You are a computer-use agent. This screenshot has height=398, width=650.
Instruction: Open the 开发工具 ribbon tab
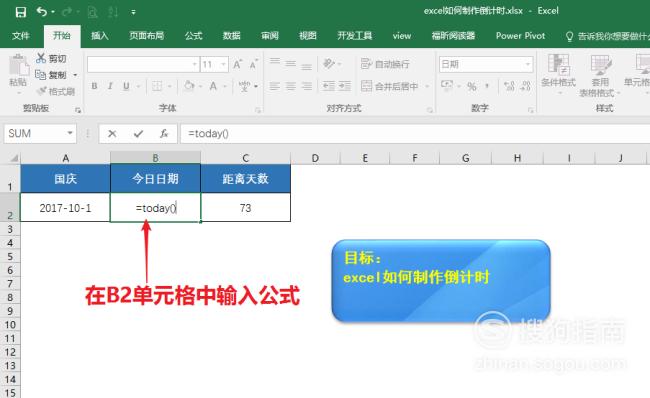click(354, 36)
